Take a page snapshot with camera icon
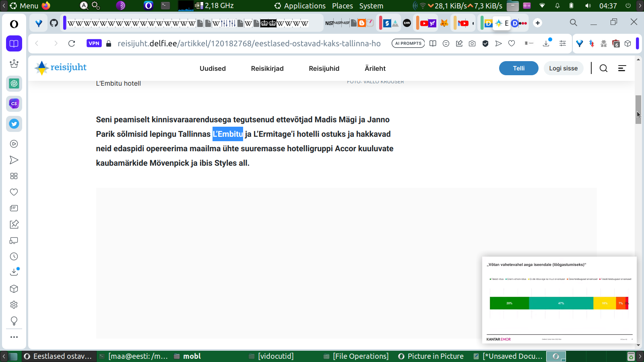Image resolution: width=644 pixels, height=362 pixels. [x=472, y=43]
